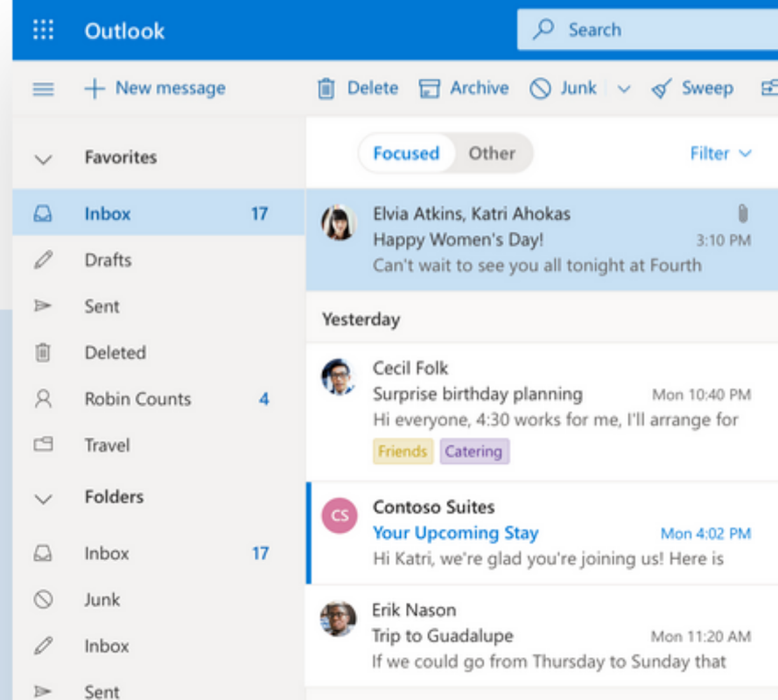Screen dimensions: 778x700
Task: Open the Trip to Guadalupe email
Action: [x=542, y=636]
